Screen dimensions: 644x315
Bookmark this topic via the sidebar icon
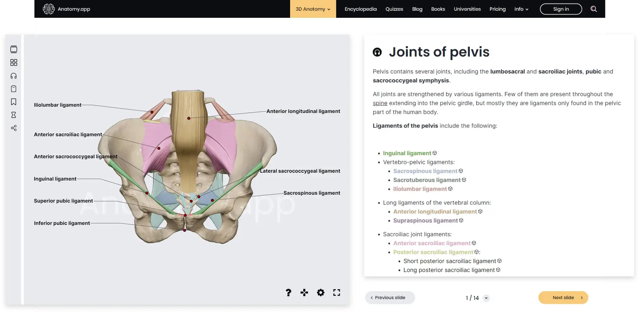point(14,102)
